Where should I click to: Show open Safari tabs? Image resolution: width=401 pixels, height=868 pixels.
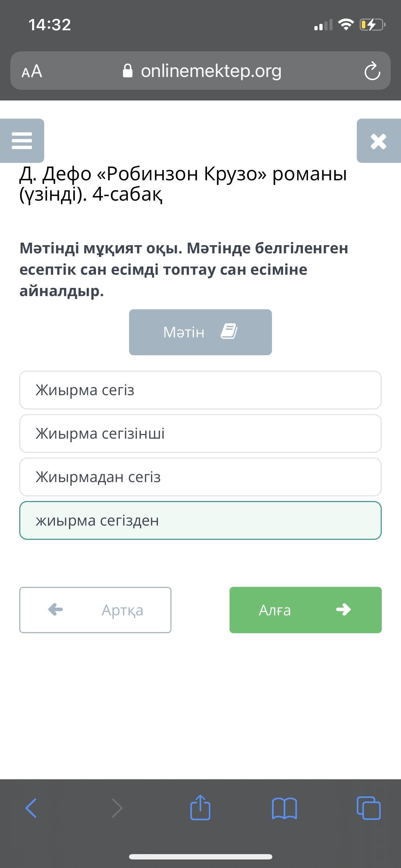[369, 807]
